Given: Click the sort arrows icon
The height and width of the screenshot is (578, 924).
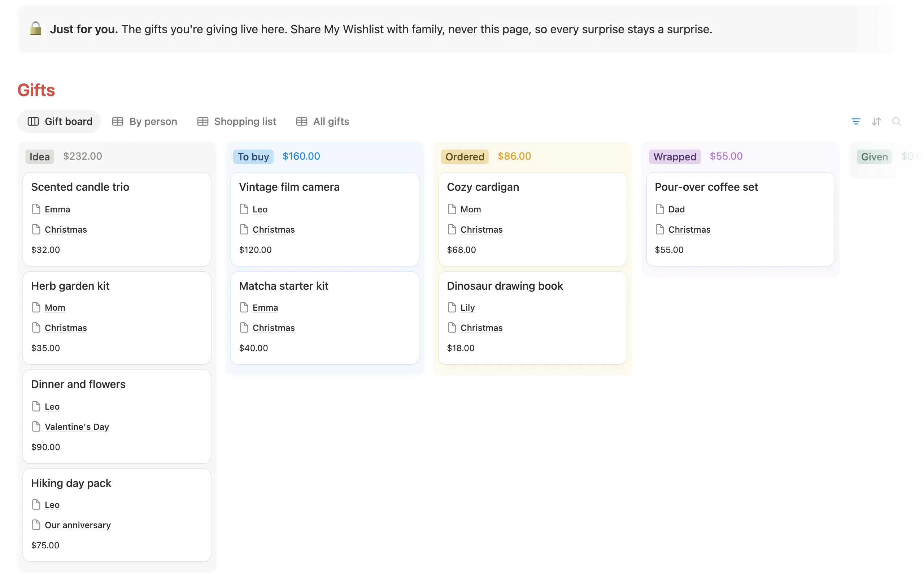Looking at the screenshot, I should pos(876,122).
